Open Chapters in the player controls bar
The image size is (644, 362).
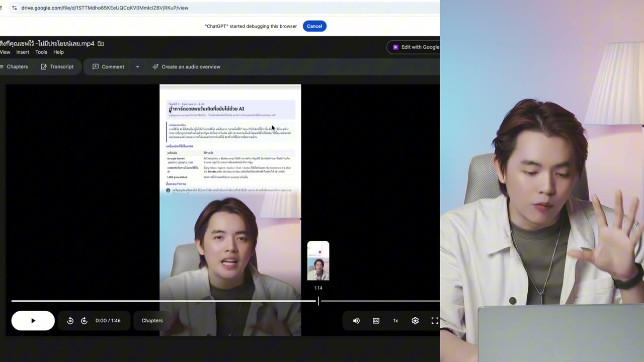coord(152,321)
